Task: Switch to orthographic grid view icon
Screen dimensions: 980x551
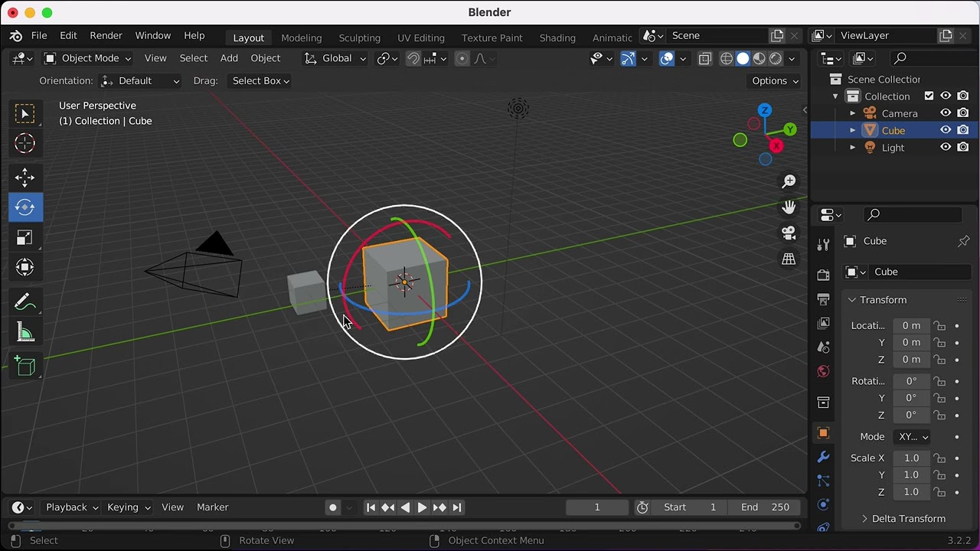Action: pos(789,259)
